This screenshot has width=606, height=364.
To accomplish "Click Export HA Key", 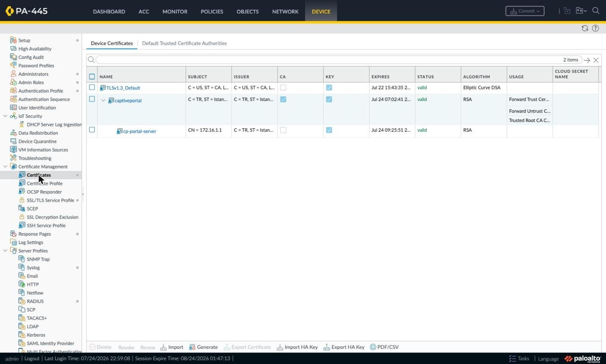I will coord(344,347).
